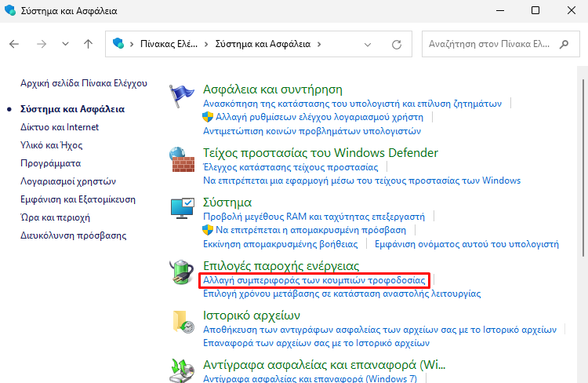The image size is (588, 383).
Task: Open address bar history dropdown chevron
Action: (x=368, y=45)
